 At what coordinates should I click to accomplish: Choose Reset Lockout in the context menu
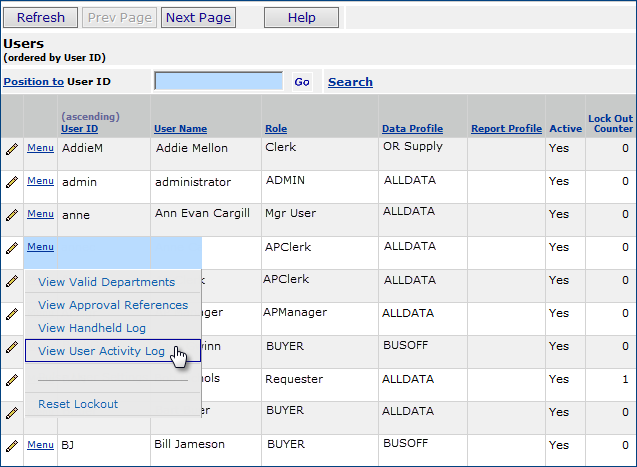point(78,404)
